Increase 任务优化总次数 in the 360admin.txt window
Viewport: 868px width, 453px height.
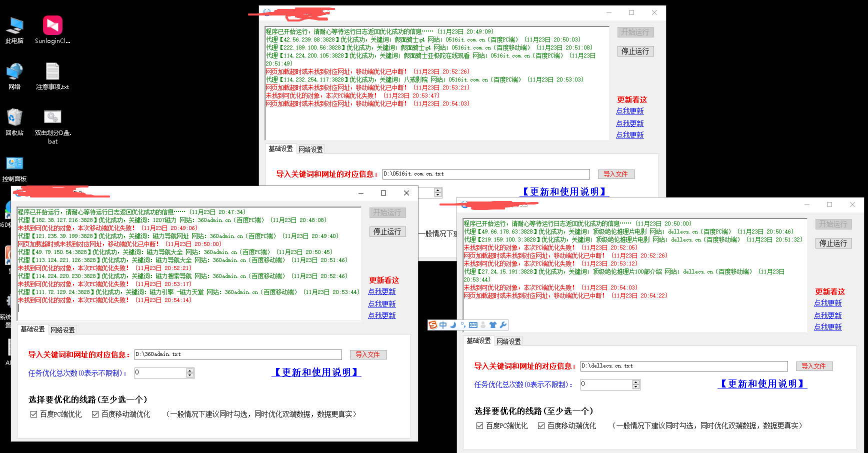click(189, 371)
